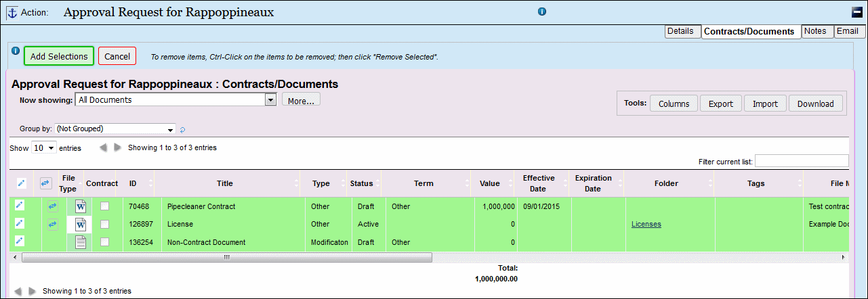
Task: Click the refresh icon next to Group by
Action: [182, 129]
